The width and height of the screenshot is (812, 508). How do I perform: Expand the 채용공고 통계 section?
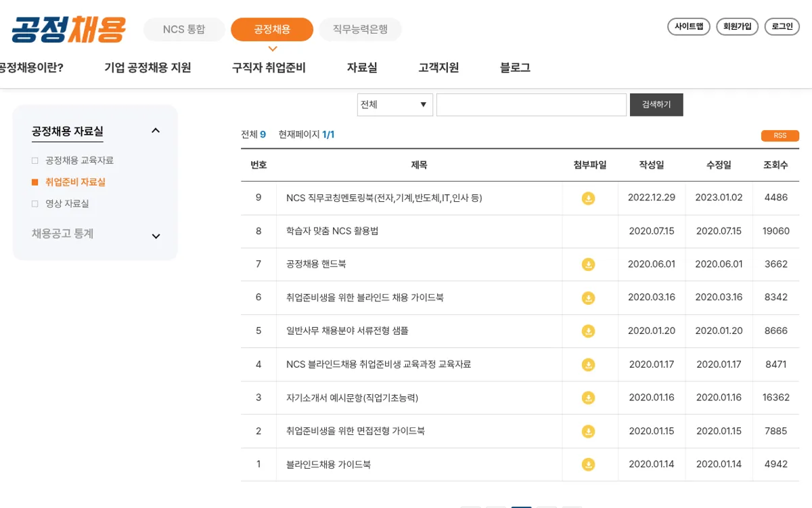tap(156, 236)
